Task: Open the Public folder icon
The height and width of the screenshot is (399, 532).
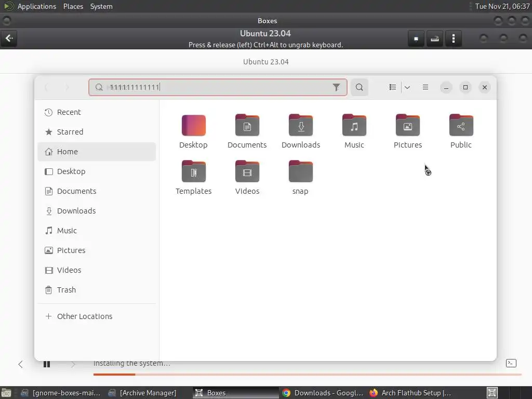Action: [x=461, y=125]
